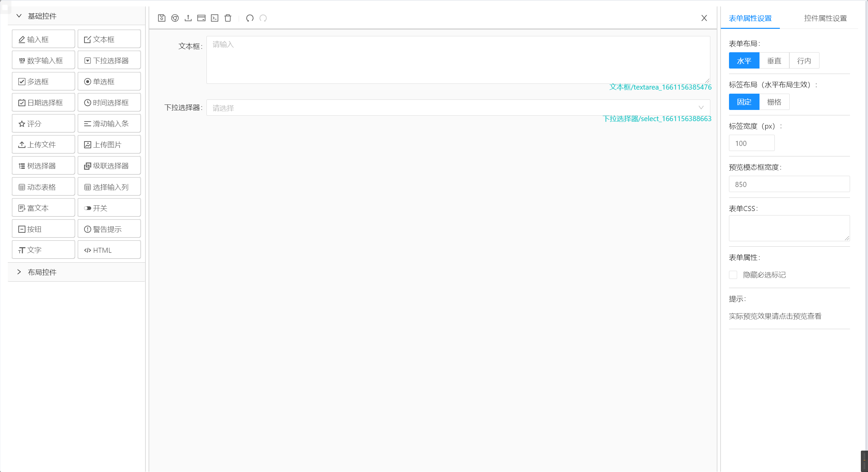Click the 开关 switch control button

click(109, 208)
